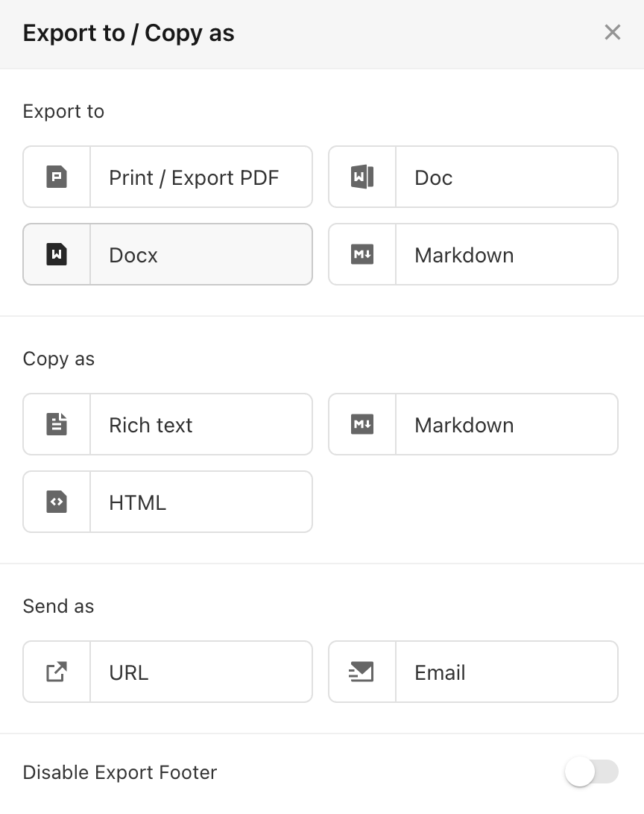Click the Rich text document icon
The image size is (644, 814).
pyautogui.click(x=57, y=424)
